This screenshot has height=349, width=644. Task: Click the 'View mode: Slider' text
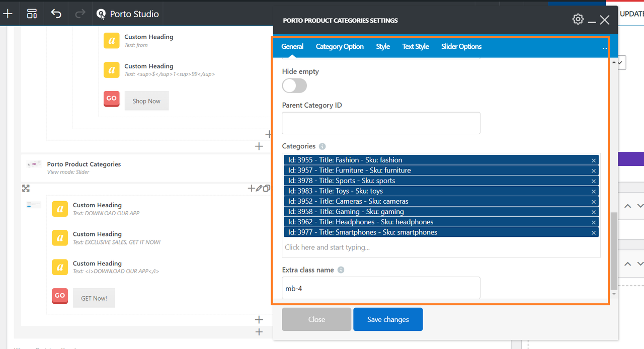click(x=68, y=172)
